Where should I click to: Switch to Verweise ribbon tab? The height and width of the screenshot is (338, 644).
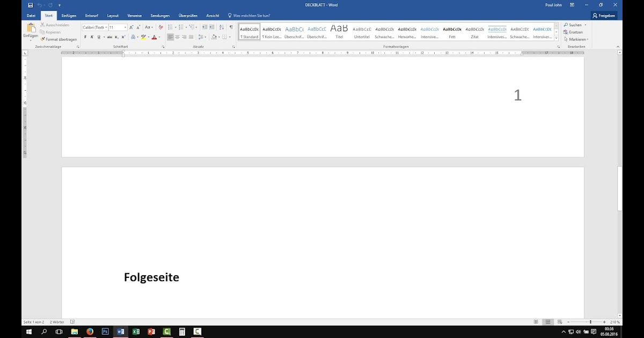(x=135, y=16)
